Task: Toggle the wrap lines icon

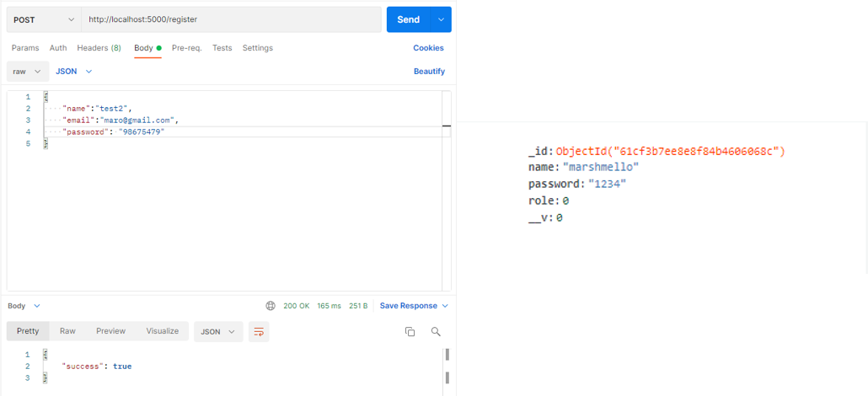Action: click(x=259, y=332)
